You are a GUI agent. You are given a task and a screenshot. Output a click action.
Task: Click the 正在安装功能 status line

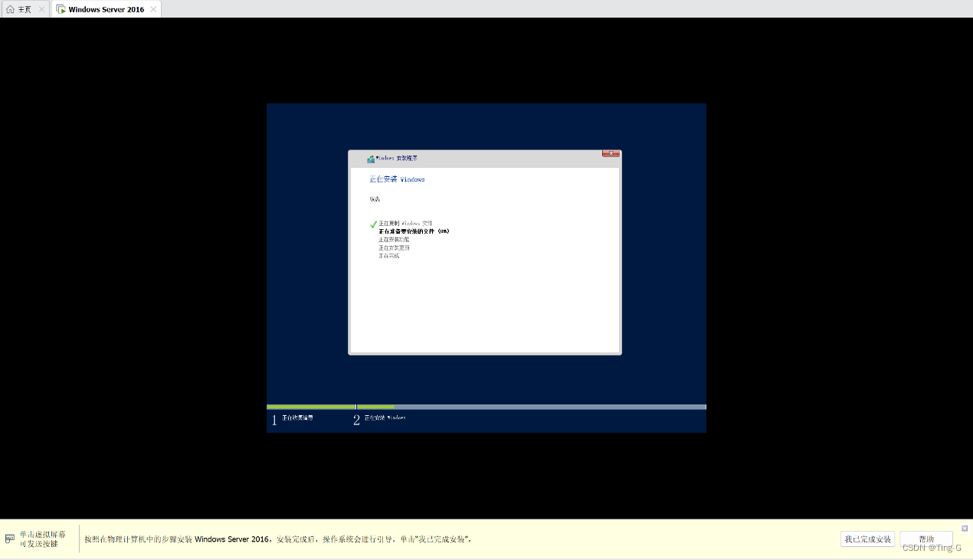394,239
